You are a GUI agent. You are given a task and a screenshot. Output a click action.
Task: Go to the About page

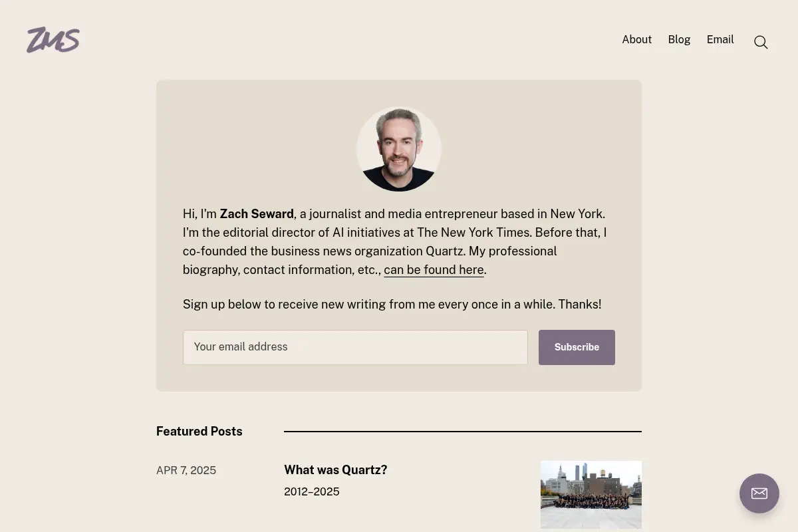click(x=636, y=40)
